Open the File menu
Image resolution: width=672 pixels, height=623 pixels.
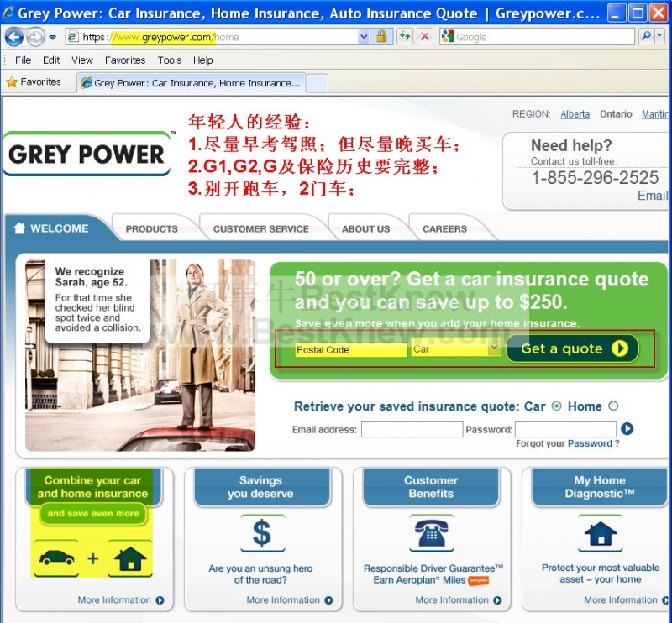tap(23, 60)
